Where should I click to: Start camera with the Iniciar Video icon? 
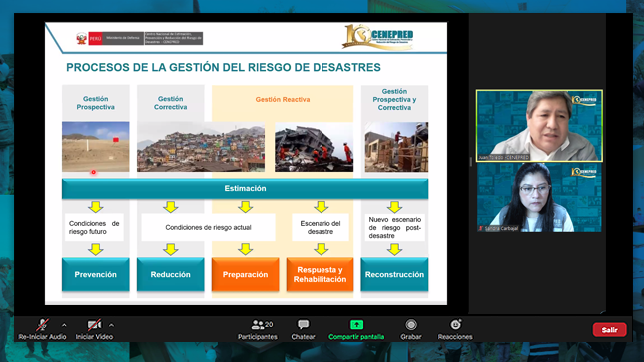coord(94,325)
